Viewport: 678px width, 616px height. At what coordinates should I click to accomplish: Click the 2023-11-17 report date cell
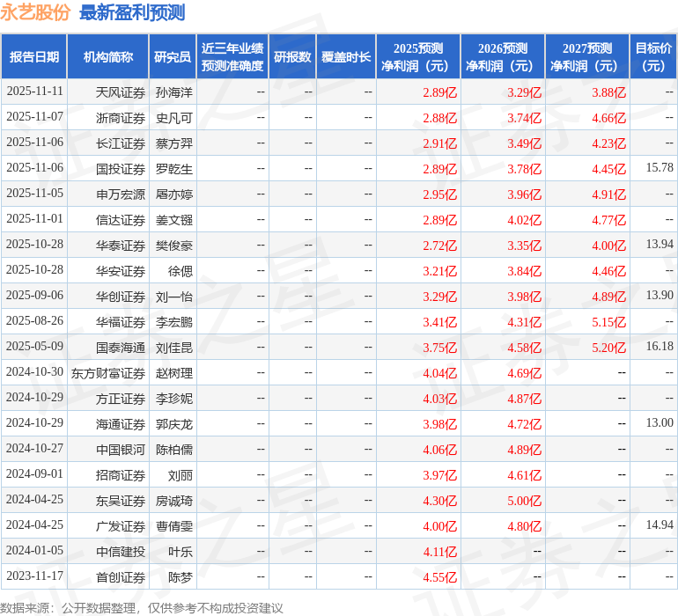click(x=34, y=576)
